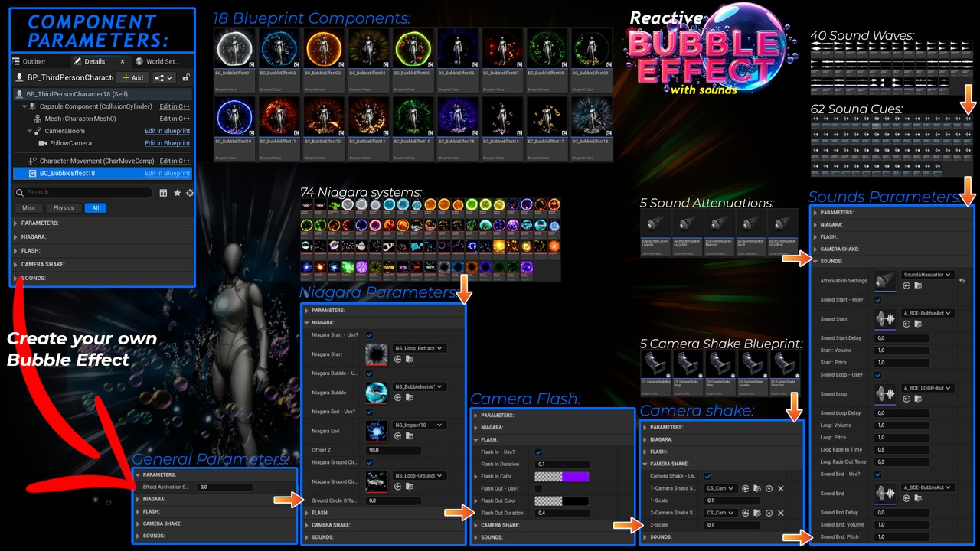The width and height of the screenshot is (980, 551).
Task: Toggle Niagara Start - Use? checkbox
Action: click(x=370, y=335)
